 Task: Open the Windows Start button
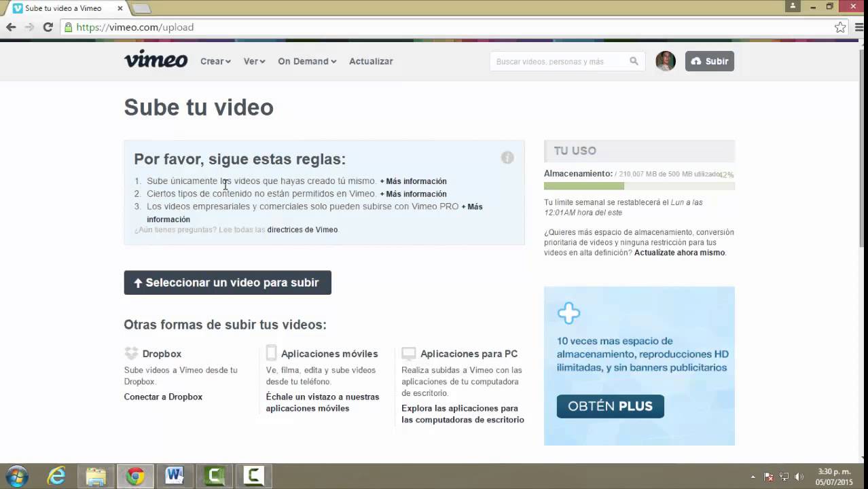[x=17, y=476]
